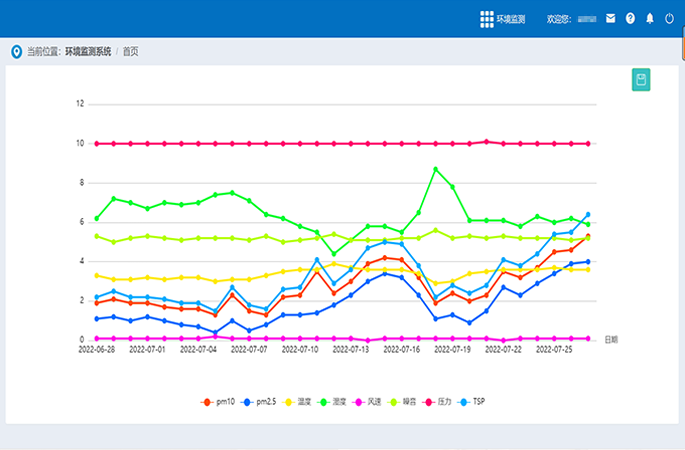
Task: Click the 湿度 peak point near 2022-07-19
Action: pos(435,169)
